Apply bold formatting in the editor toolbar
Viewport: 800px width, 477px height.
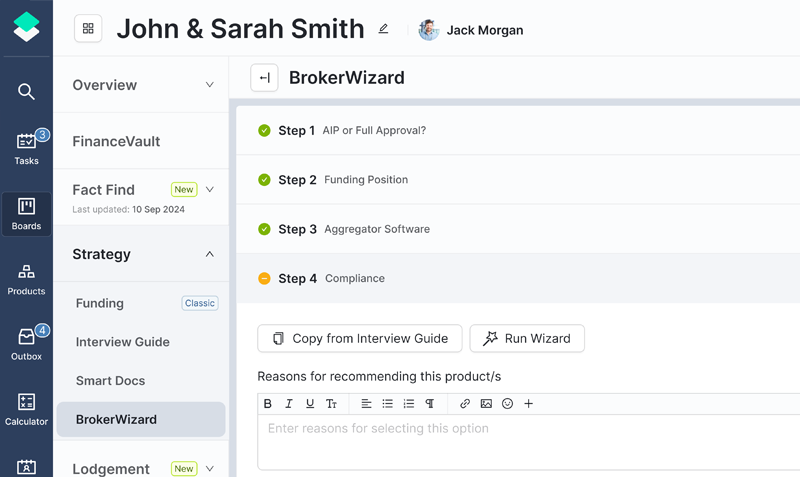pos(268,404)
